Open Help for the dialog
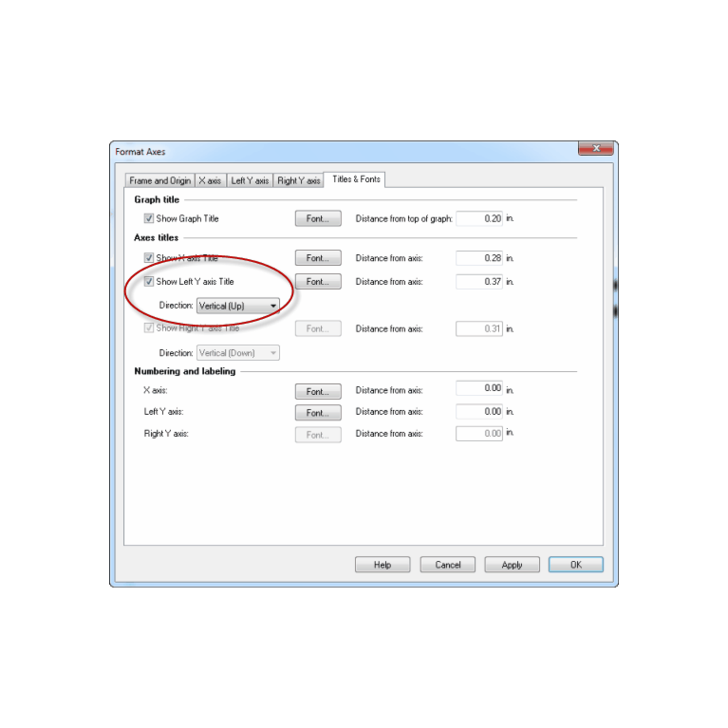The height and width of the screenshot is (728, 728). [382, 565]
